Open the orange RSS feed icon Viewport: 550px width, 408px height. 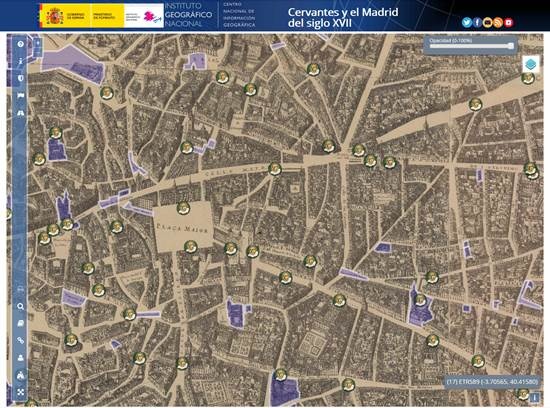coord(498,22)
